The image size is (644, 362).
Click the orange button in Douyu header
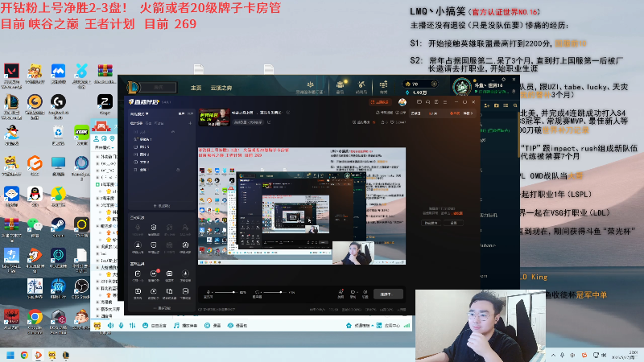point(379,102)
